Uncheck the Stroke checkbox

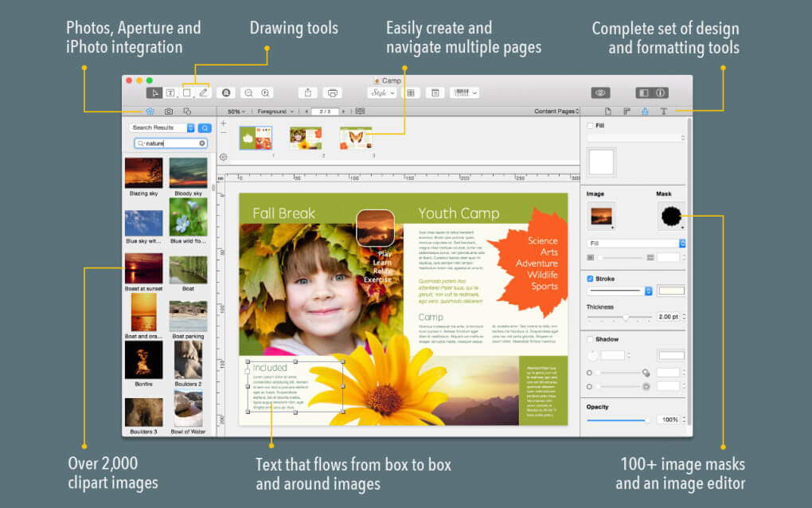point(590,279)
